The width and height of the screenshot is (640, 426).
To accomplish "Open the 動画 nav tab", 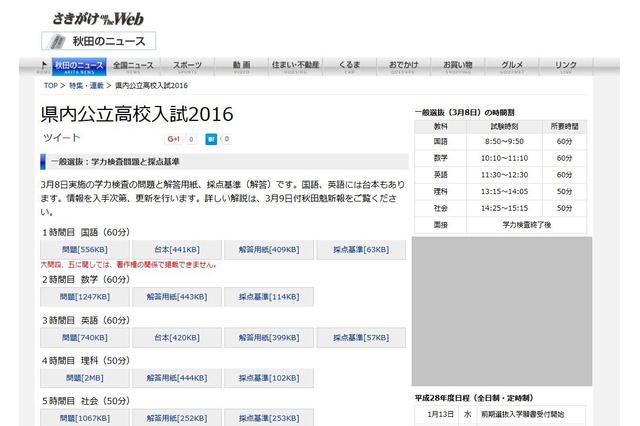I will click(241, 67).
